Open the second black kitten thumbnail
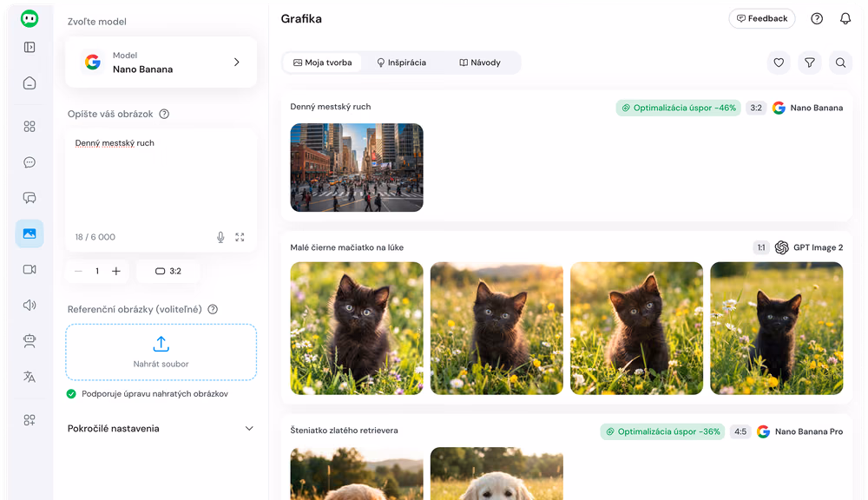Image resolution: width=868 pixels, height=500 pixels. 496,328
